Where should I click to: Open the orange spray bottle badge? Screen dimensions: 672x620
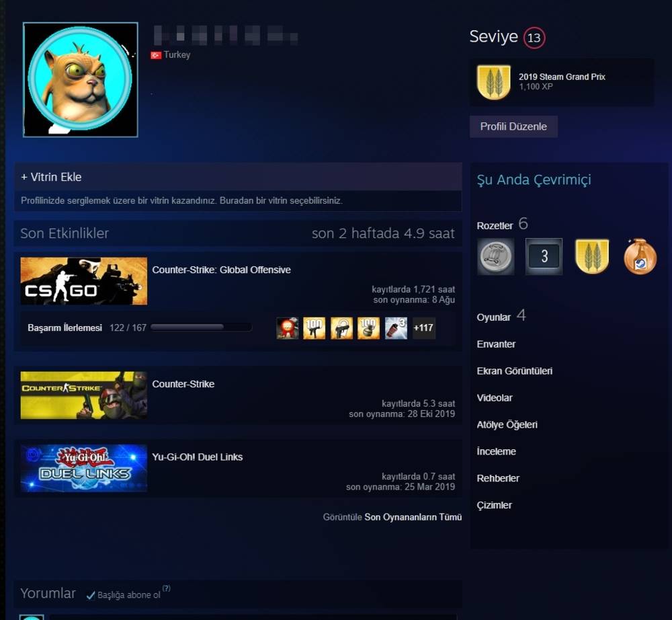pyautogui.click(x=640, y=256)
